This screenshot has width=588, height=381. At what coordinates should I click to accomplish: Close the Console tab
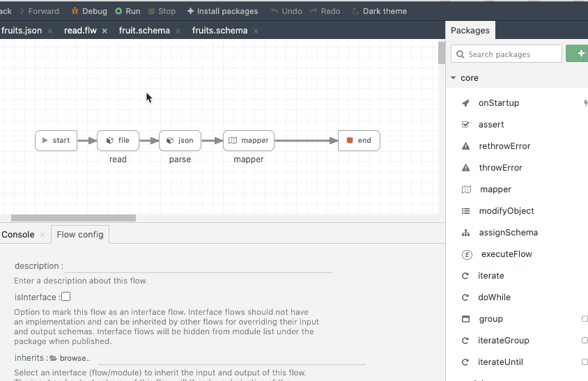pos(42,235)
